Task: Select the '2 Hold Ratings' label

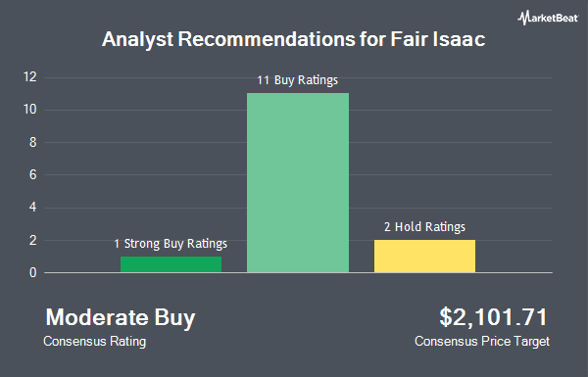Action: [x=424, y=227]
